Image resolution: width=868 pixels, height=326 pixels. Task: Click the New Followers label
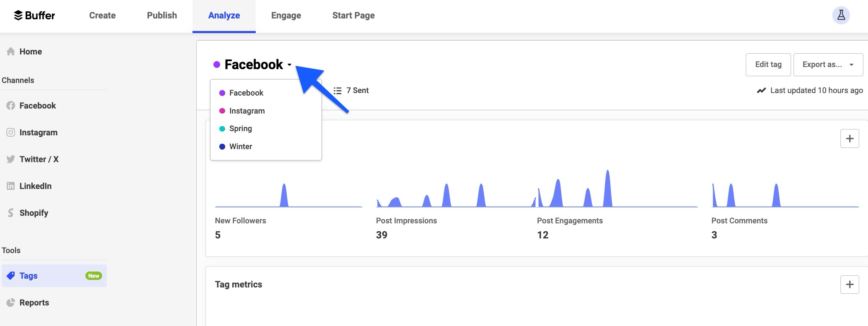point(241,221)
